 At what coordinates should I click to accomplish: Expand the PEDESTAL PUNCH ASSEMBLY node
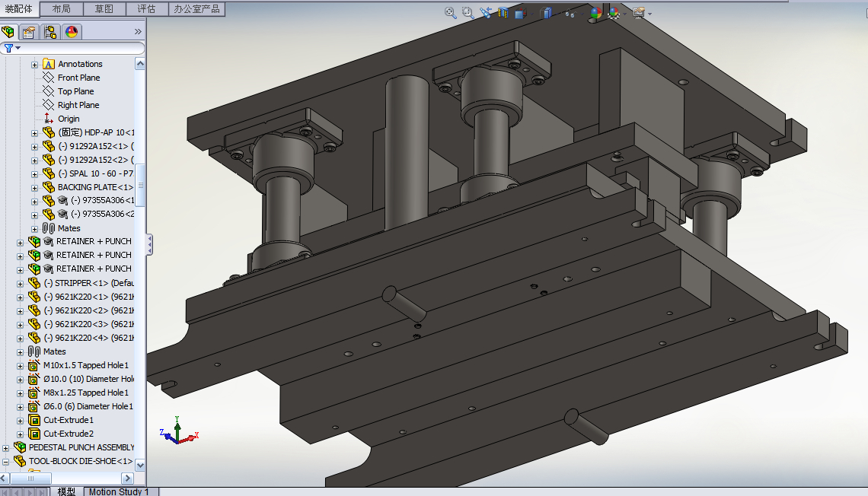click(x=5, y=448)
